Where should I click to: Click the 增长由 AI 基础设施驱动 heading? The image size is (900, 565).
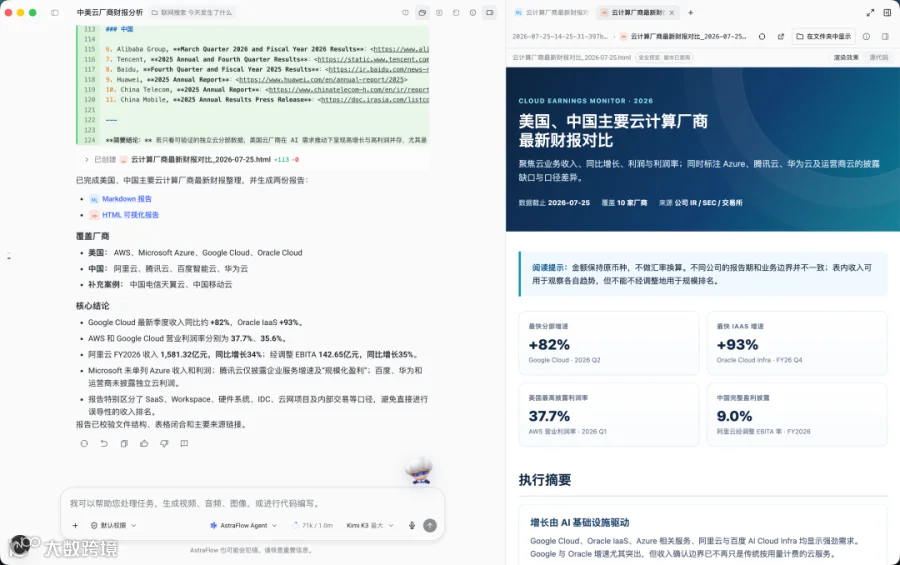tap(580, 523)
